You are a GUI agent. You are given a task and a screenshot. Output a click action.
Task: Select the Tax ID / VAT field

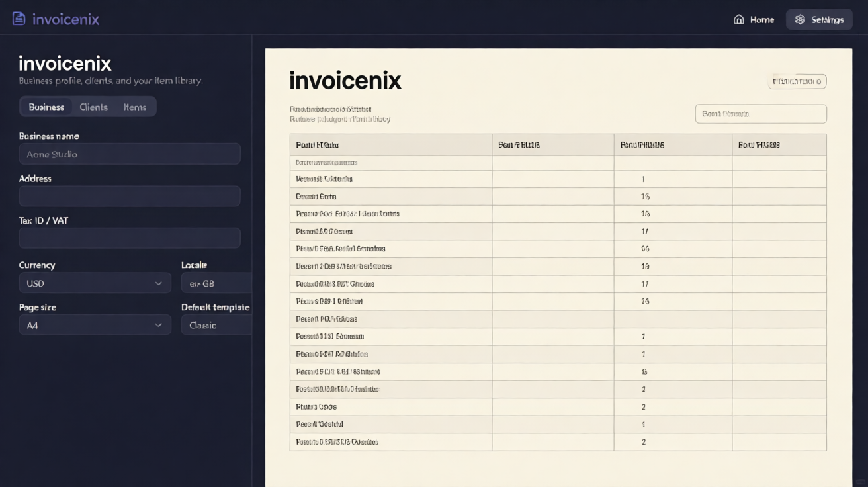(x=130, y=238)
